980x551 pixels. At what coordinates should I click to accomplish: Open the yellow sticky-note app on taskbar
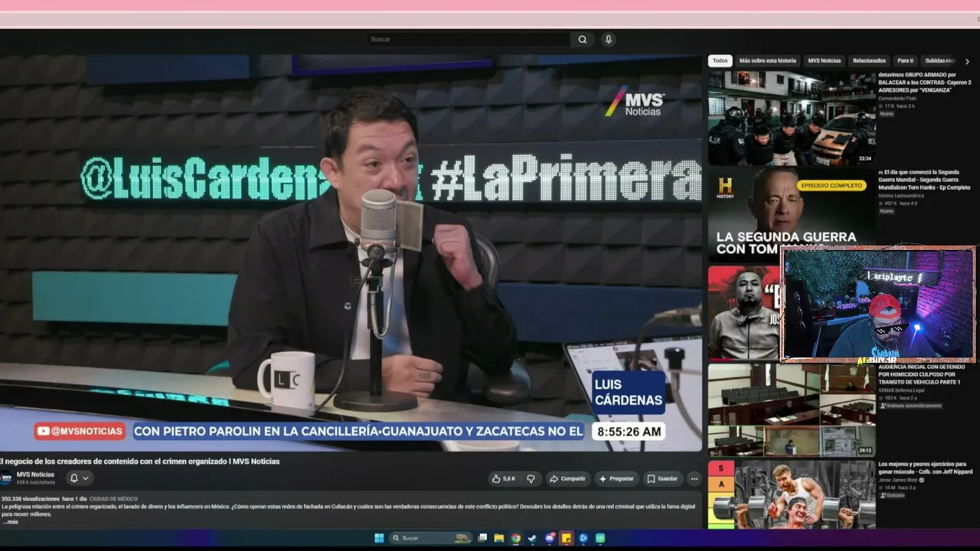[567, 538]
